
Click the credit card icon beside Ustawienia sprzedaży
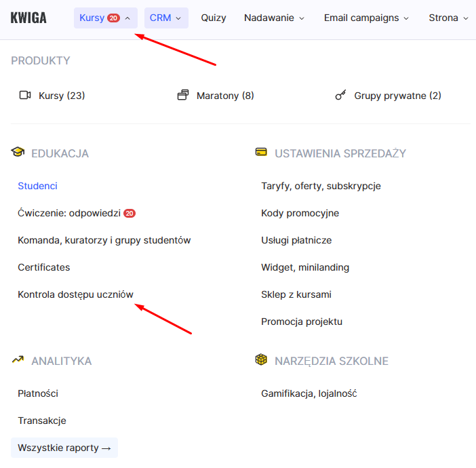pyautogui.click(x=261, y=153)
